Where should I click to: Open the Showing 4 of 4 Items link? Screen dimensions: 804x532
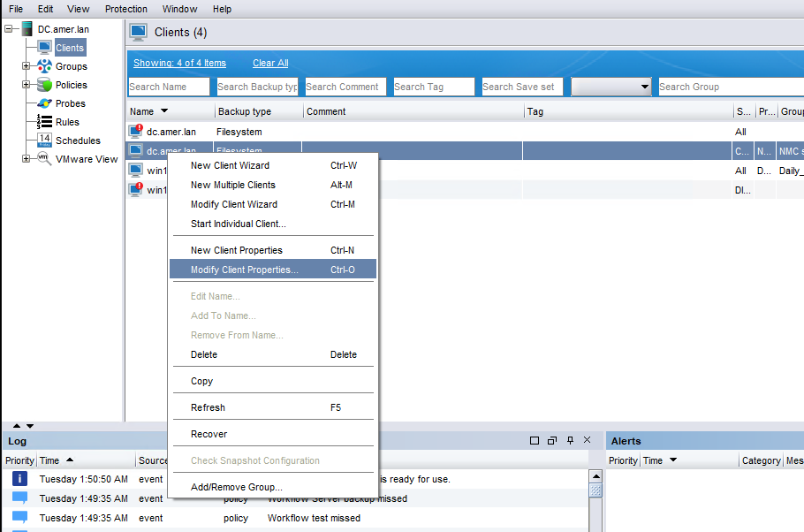pyautogui.click(x=180, y=63)
